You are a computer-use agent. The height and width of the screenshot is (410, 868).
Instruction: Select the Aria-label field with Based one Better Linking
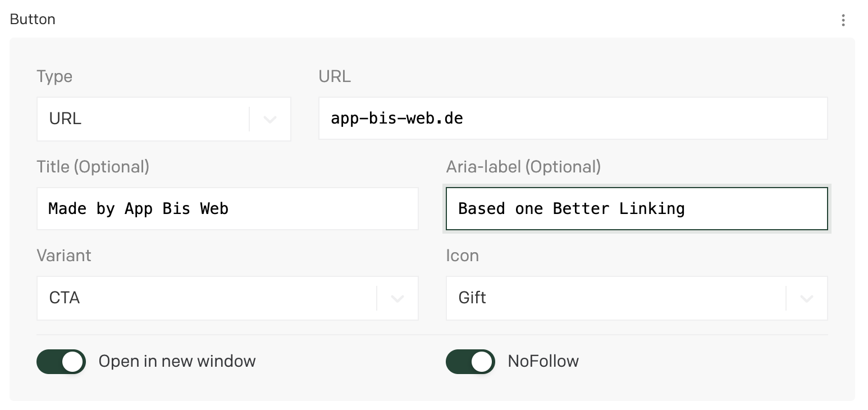[637, 208]
